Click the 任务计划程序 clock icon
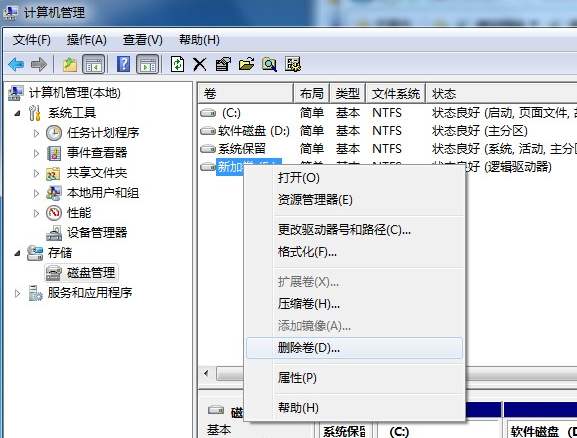 54,133
